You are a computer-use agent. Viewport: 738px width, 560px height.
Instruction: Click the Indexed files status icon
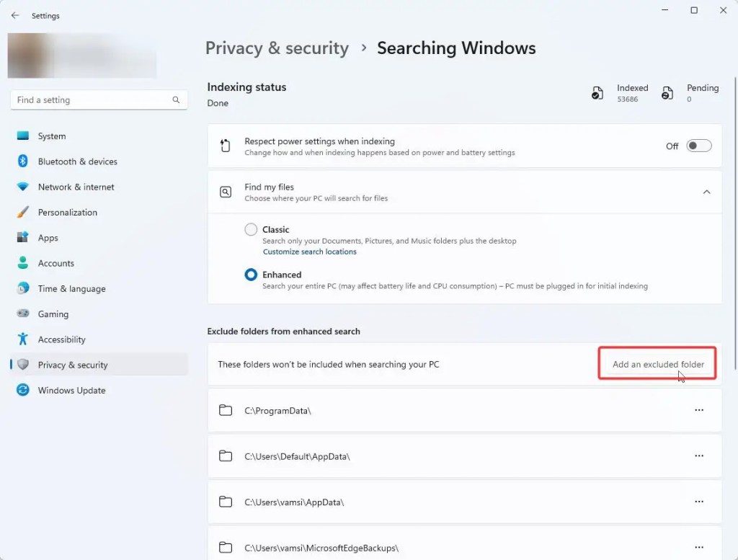pyautogui.click(x=597, y=93)
